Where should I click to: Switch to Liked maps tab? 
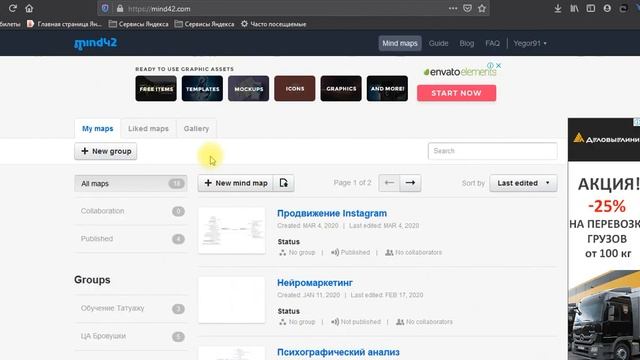click(x=148, y=129)
